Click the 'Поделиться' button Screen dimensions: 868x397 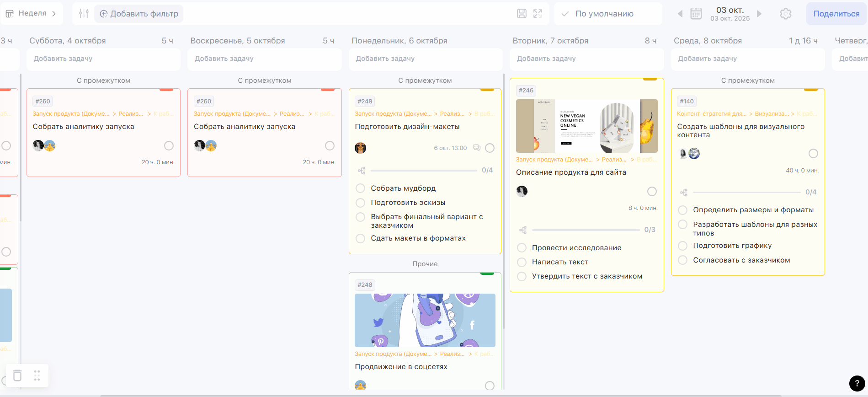[x=836, y=14]
